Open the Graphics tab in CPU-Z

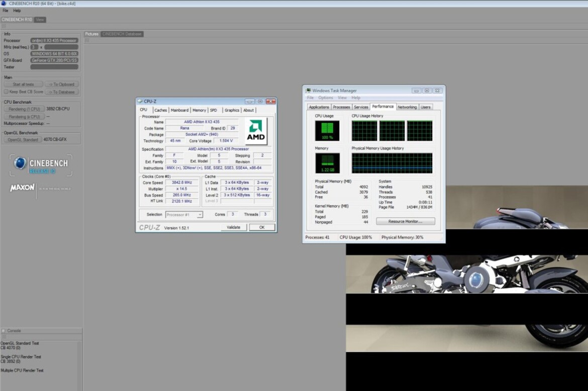[x=232, y=110]
